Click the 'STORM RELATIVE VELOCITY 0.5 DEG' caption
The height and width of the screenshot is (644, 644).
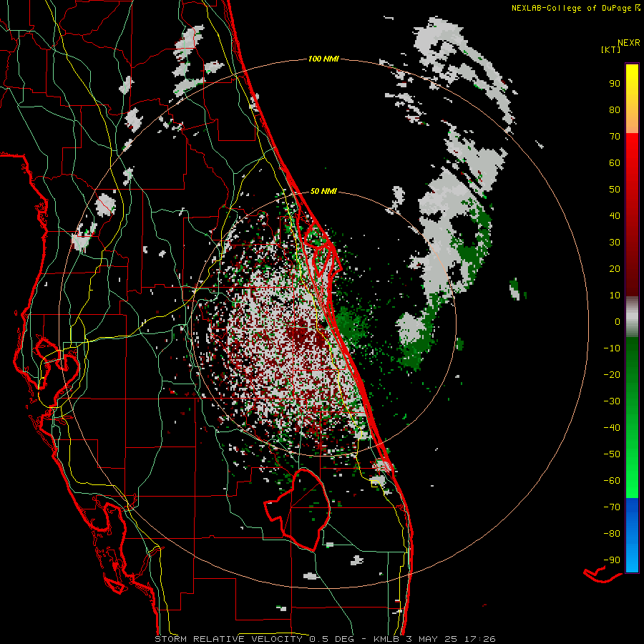point(255,639)
